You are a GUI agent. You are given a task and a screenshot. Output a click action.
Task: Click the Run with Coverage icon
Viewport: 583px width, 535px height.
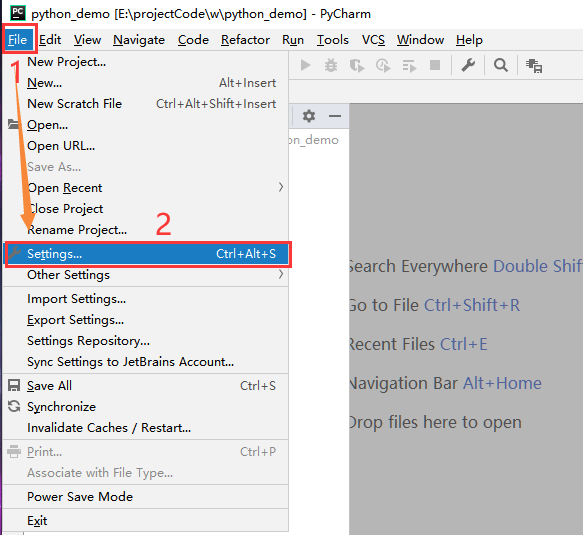357,66
